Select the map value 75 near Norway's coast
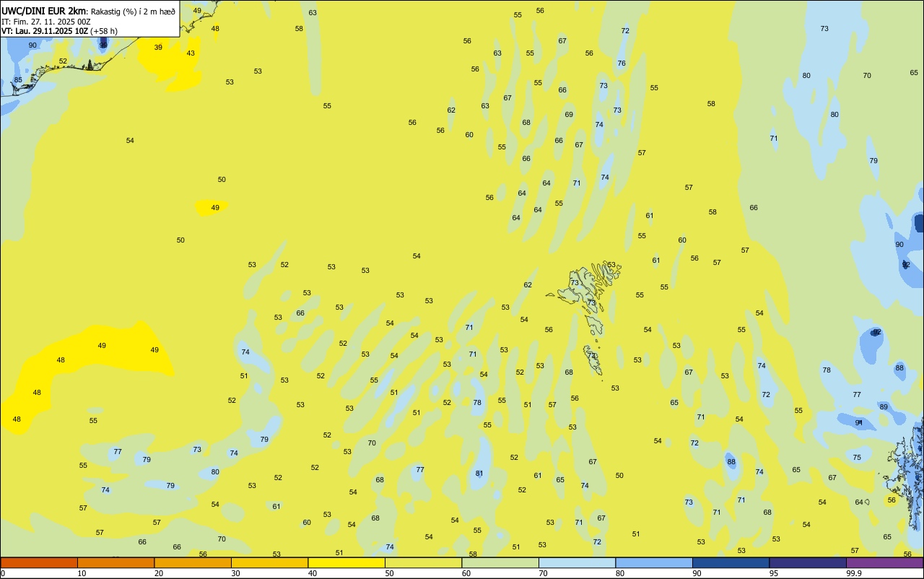Screen dimensions: 924x579 pos(857,458)
